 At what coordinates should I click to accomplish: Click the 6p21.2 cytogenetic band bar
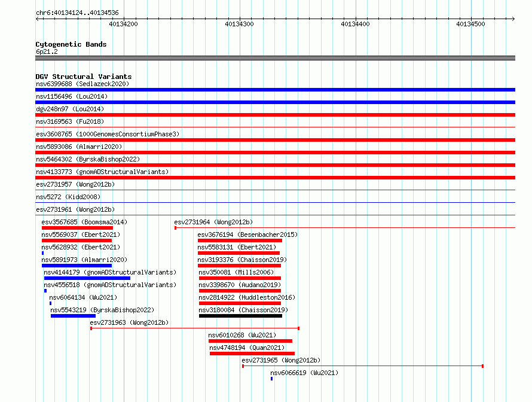pos(275,58)
